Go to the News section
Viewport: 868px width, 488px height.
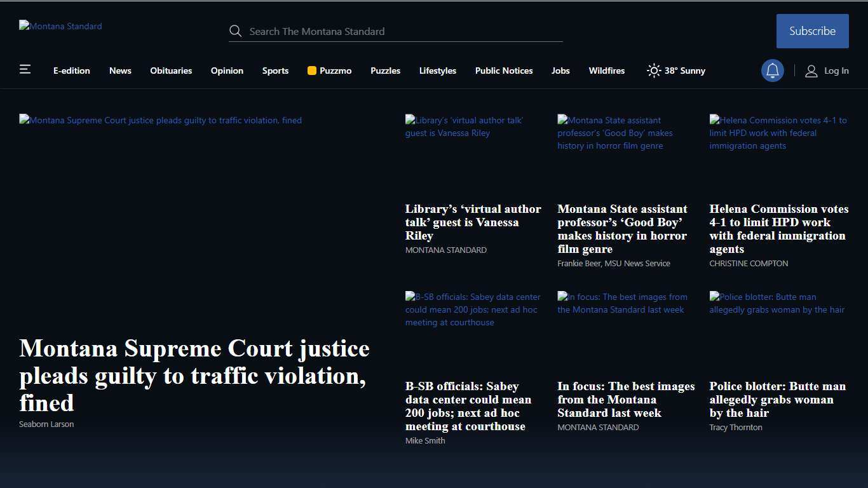point(120,71)
